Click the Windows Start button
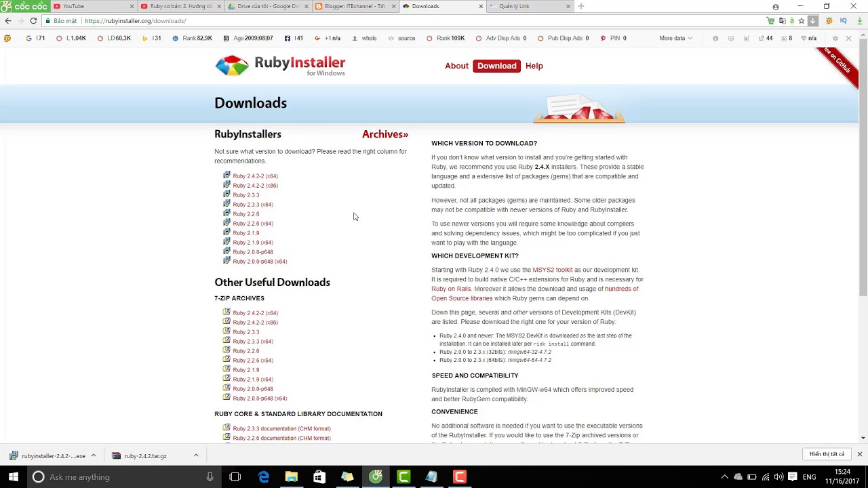The image size is (868, 488). 13,477
